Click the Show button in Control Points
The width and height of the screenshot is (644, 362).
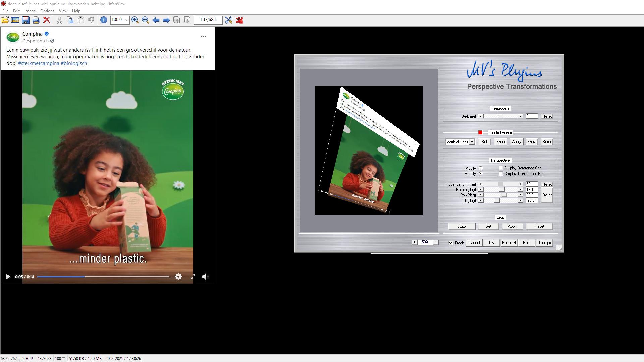pos(532,142)
